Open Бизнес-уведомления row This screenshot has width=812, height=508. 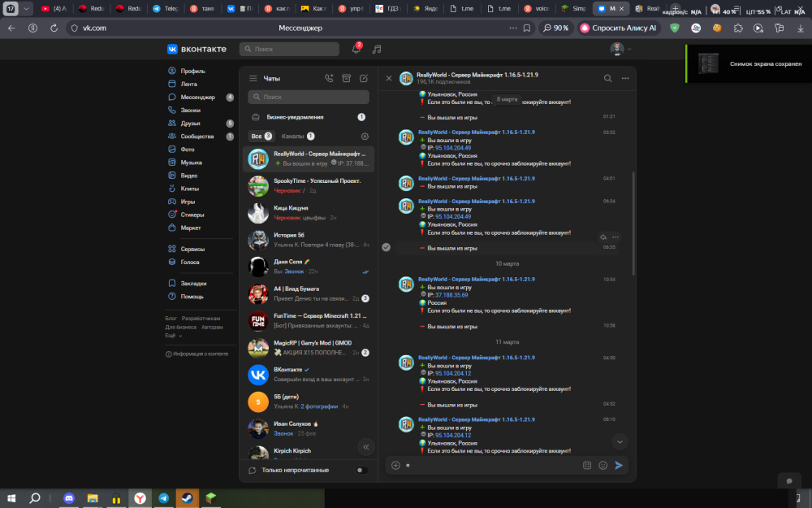click(x=308, y=117)
